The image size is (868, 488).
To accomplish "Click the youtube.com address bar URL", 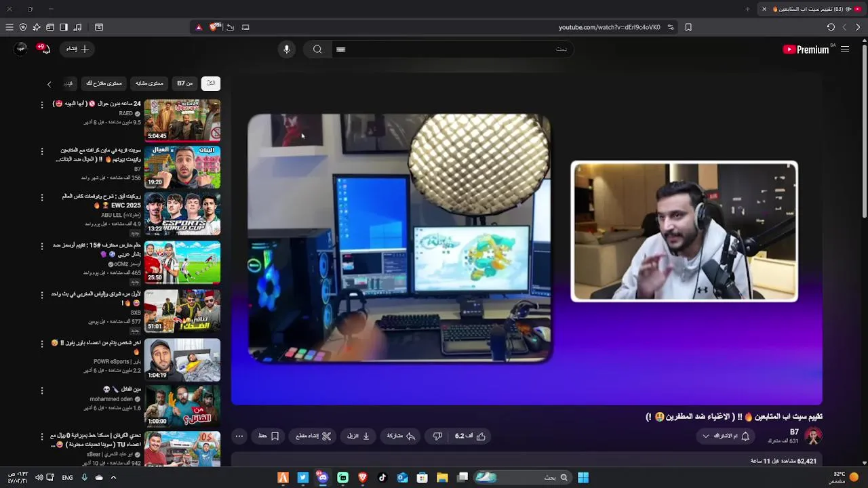I will [609, 27].
